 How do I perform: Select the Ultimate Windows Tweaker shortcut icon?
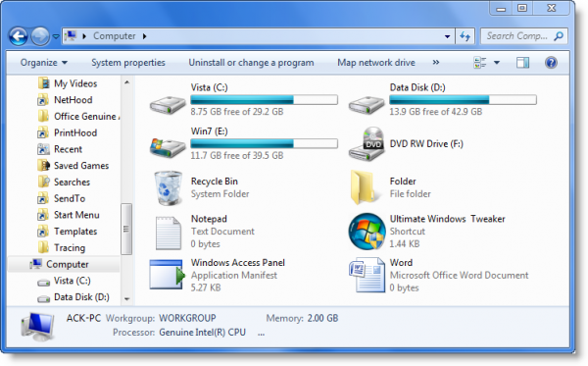[367, 232]
